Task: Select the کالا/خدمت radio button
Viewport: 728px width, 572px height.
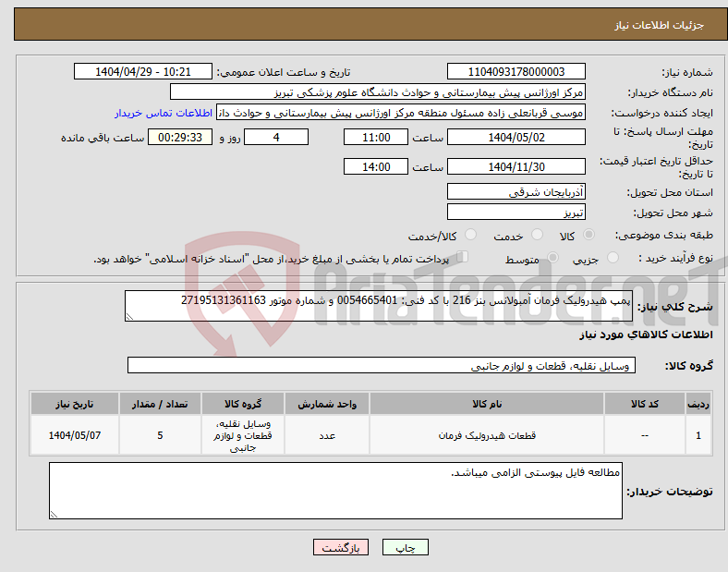Action: 470,235
